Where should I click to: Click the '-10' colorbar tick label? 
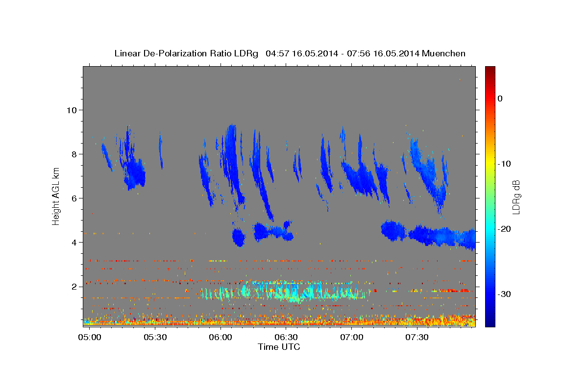pos(504,164)
